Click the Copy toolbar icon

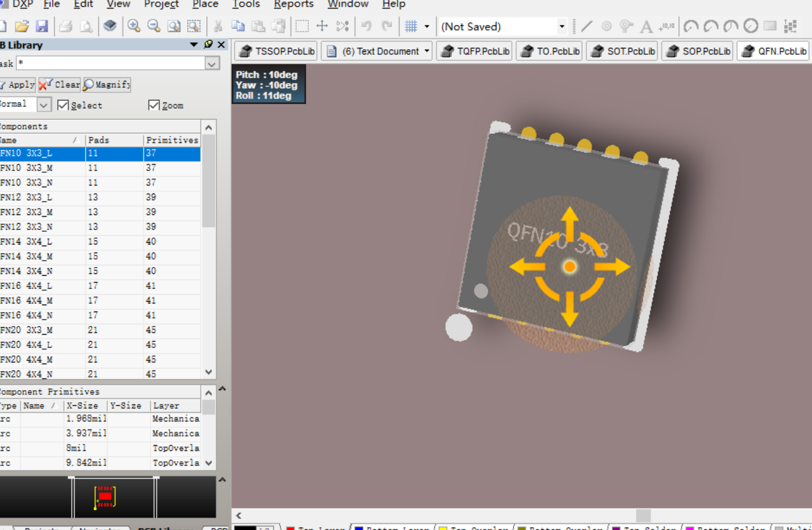point(238,26)
